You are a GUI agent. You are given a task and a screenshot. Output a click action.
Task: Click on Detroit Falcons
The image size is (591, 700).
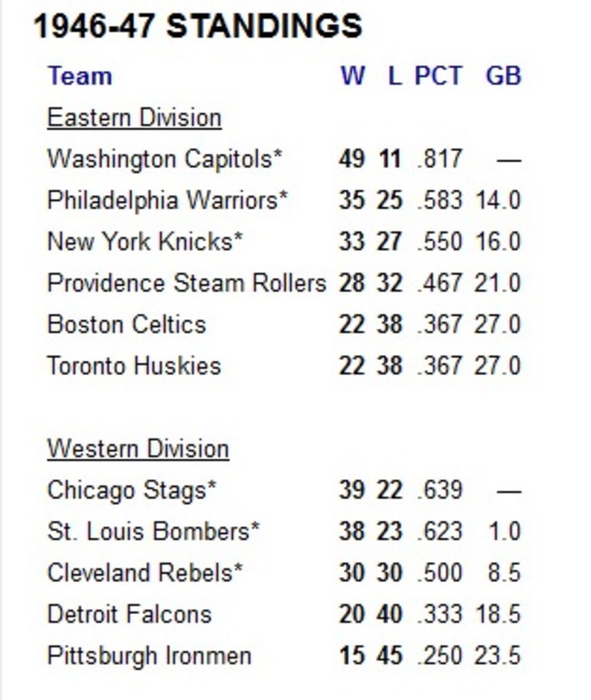click(129, 614)
